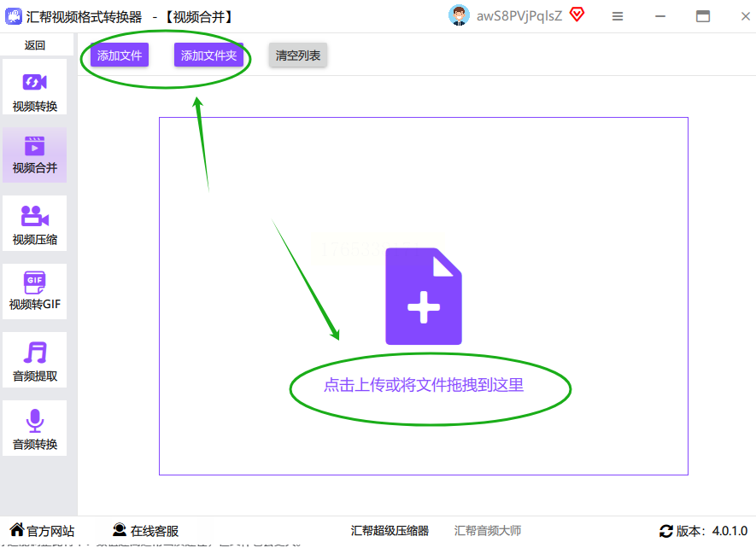
Task: Click the 返回 back button
Action: pos(35,45)
